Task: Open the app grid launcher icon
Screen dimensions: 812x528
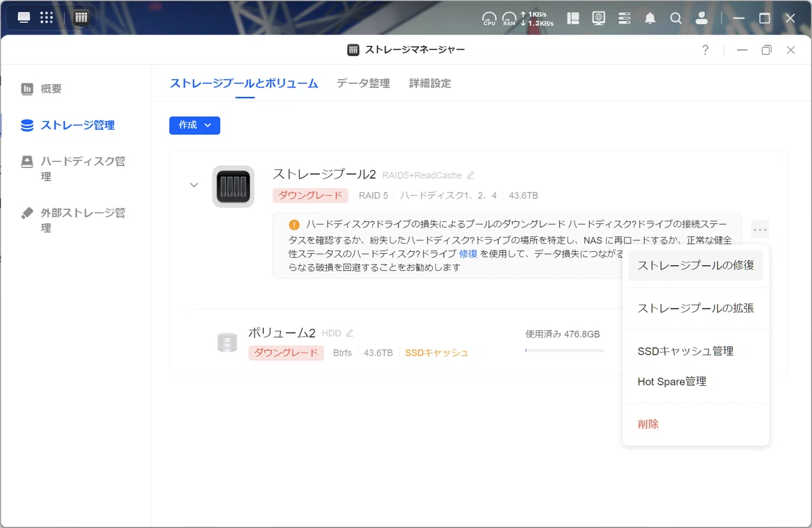Action: click(x=47, y=18)
